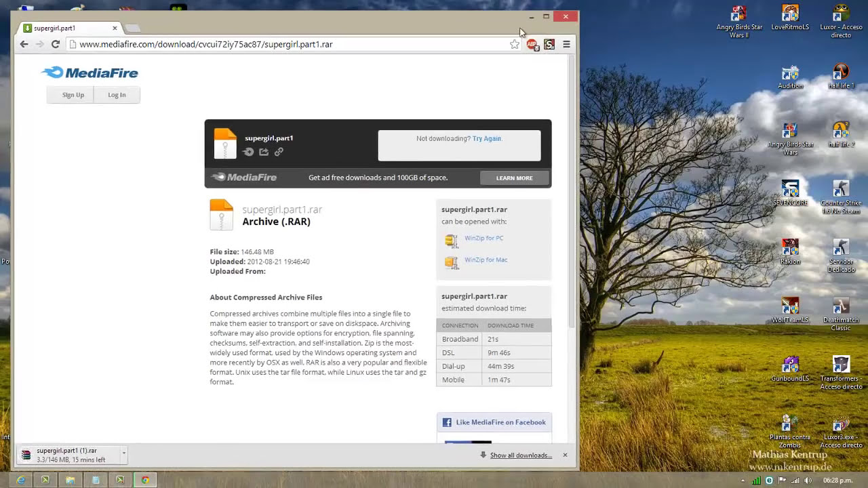Click the Try Again link
This screenshot has width=868, height=488.
coord(487,138)
